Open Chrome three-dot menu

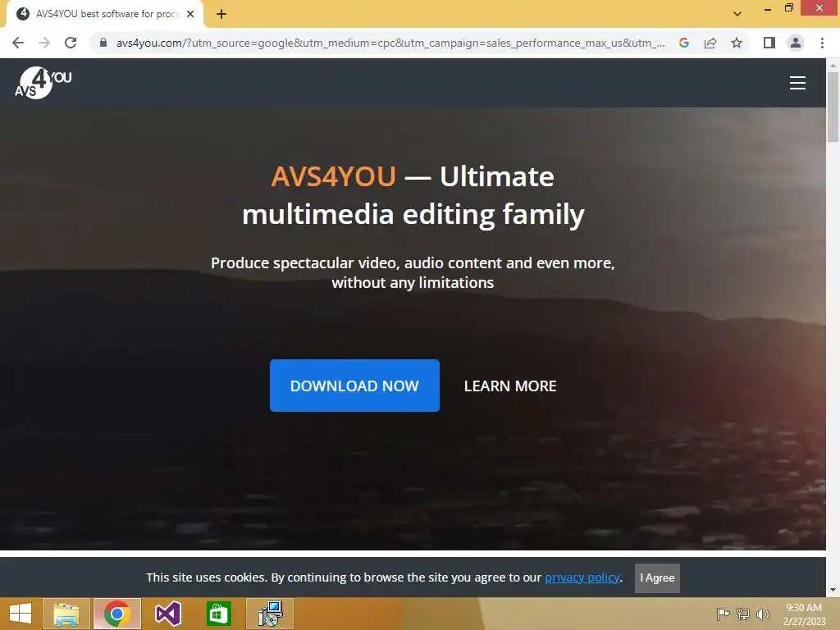pos(822,43)
